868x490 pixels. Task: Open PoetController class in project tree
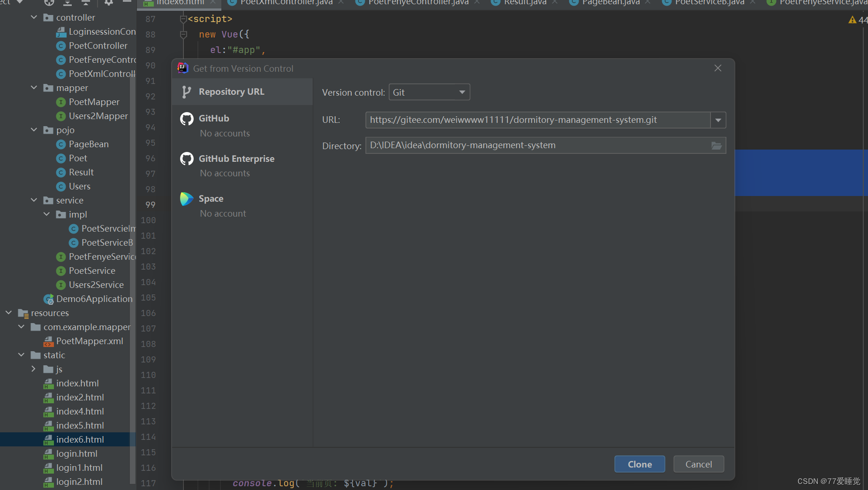tap(92, 45)
